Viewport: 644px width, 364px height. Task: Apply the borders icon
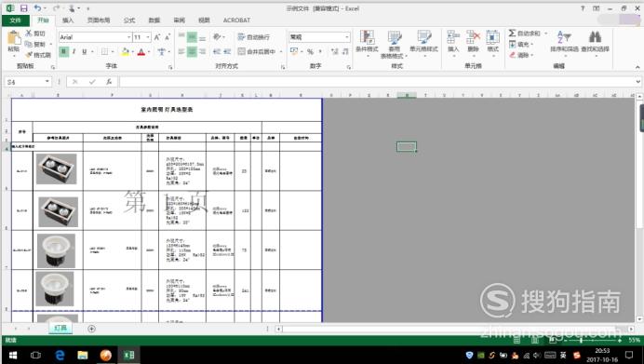(x=105, y=52)
